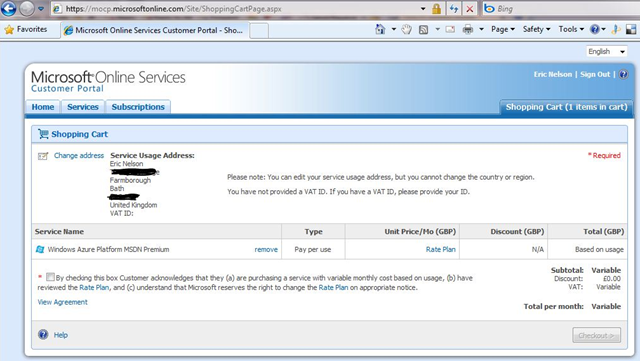Click the bottom Help question mark icon
The width and height of the screenshot is (640, 361).
(43, 334)
